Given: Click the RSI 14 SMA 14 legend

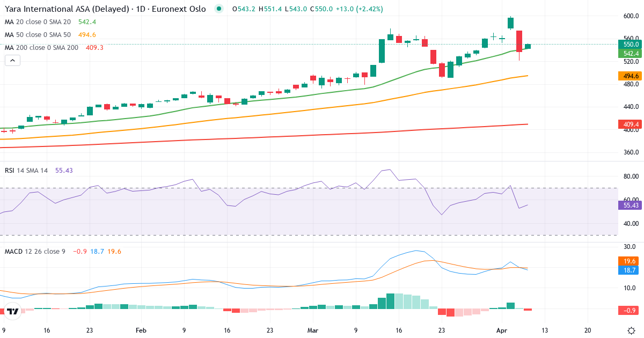Looking at the screenshot, I should pos(26,170).
